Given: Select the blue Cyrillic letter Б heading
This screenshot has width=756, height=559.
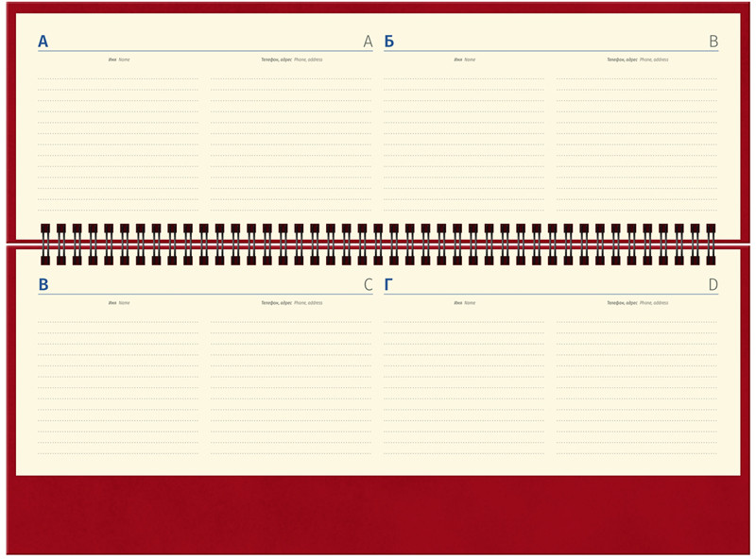Looking at the screenshot, I should (x=388, y=42).
